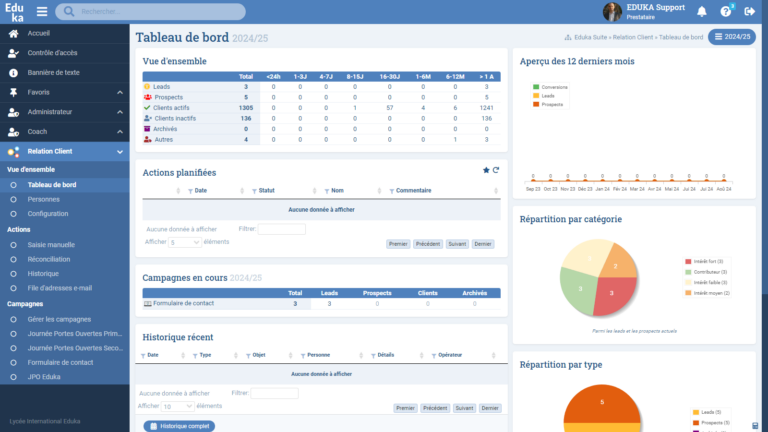
Task: Filter Historique récent by Type icon
Action: point(195,356)
